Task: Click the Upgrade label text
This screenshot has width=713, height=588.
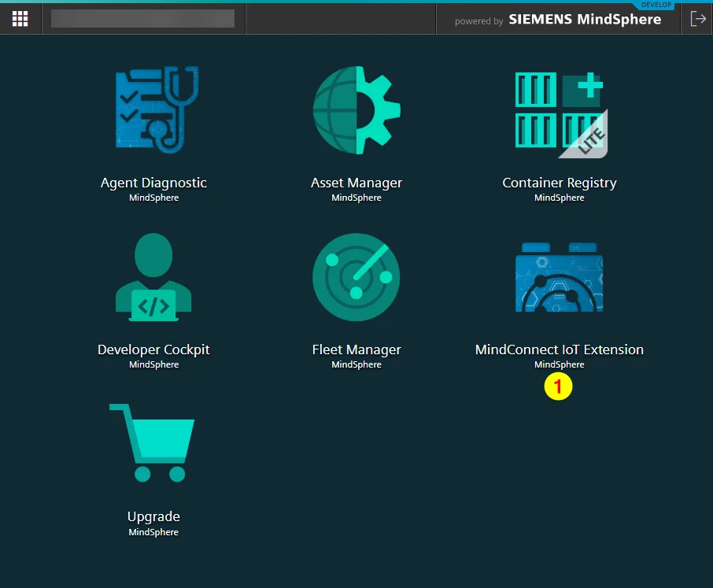Action: tap(153, 516)
